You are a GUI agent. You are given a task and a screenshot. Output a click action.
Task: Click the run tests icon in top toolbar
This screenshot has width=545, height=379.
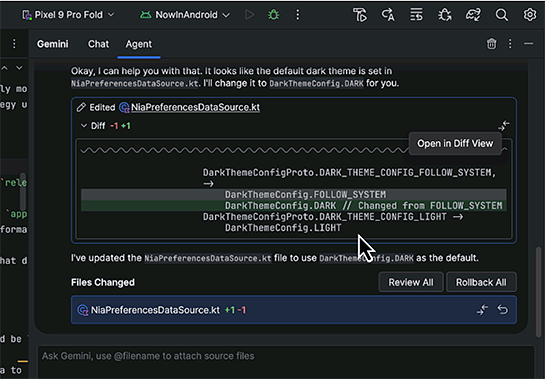(x=360, y=15)
